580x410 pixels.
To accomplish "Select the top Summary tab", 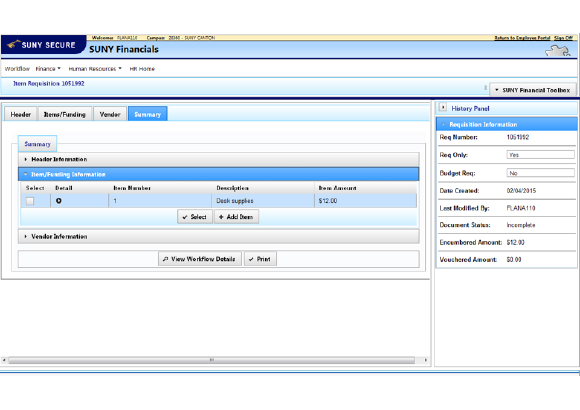I will point(148,114).
